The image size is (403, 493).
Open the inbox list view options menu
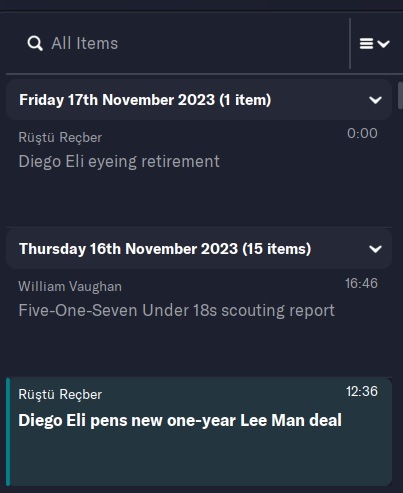(x=375, y=44)
